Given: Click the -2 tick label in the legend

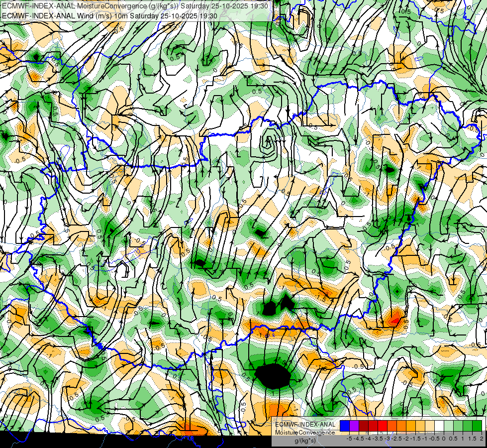Looking at the screenshot, I should [x=406, y=439].
